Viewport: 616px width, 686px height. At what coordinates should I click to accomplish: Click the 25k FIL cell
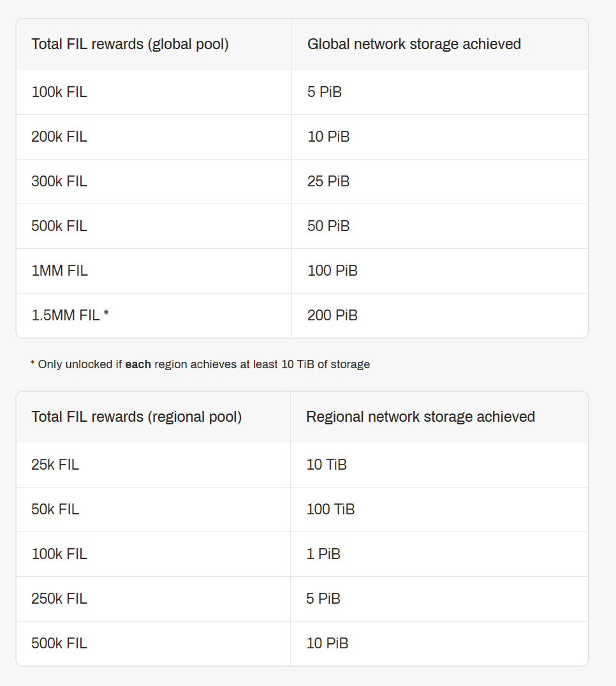[x=55, y=465]
